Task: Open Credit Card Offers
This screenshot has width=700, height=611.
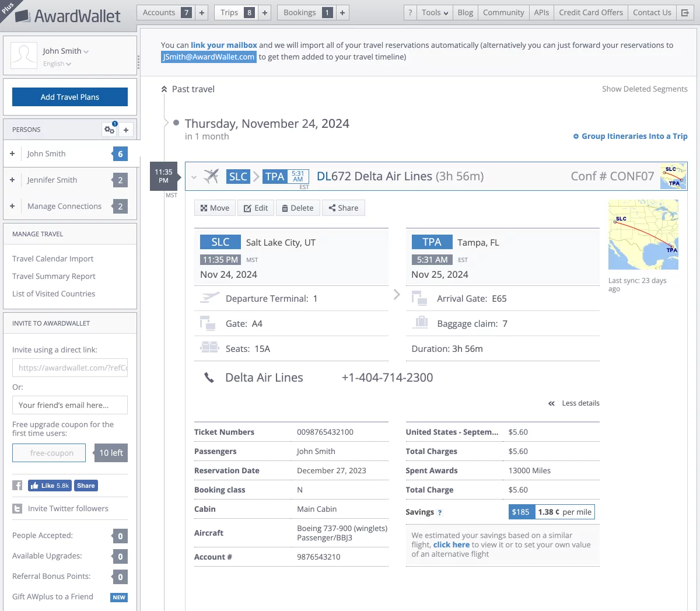Action: [591, 12]
